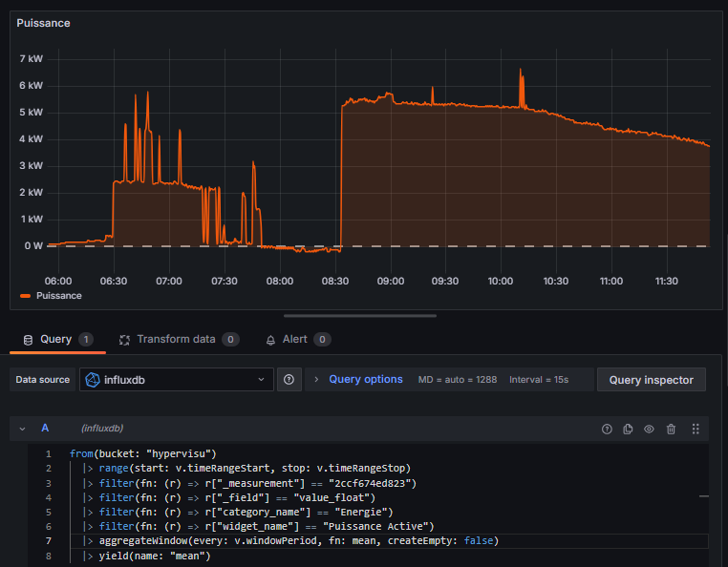
Task: Click the drag handle for query A
Action: tap(696, 429)
